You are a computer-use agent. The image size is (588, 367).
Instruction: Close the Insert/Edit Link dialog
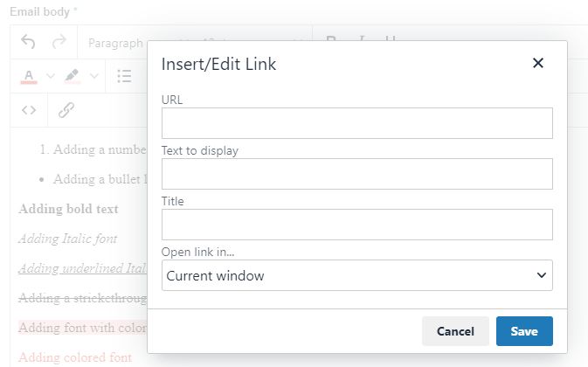tap(538, 63)
